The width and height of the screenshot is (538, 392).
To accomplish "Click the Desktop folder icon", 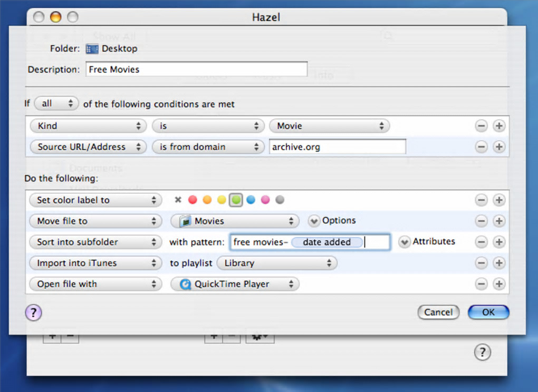I will pyautogui.click(x=92, y=49).
